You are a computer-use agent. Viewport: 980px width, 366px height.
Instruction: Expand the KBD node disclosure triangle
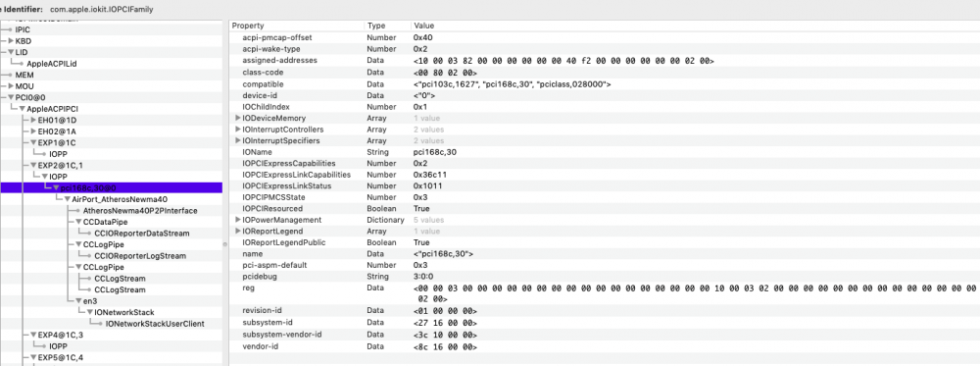11,40
